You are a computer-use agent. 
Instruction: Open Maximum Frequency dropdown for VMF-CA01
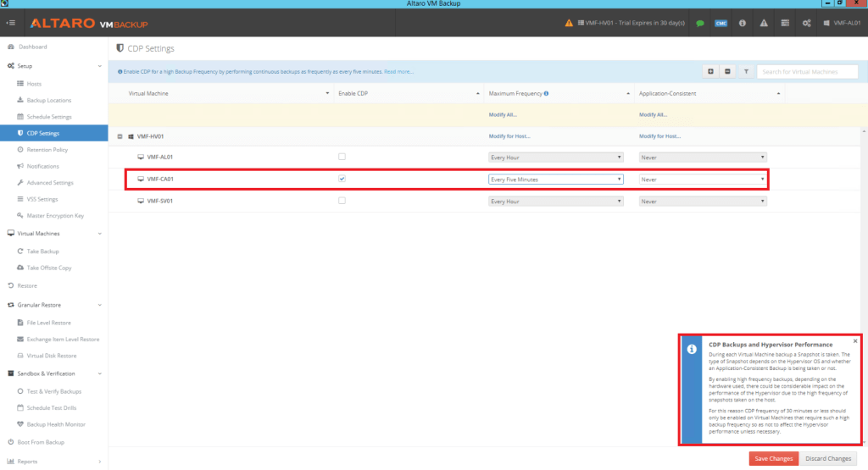tap(556, 180)
